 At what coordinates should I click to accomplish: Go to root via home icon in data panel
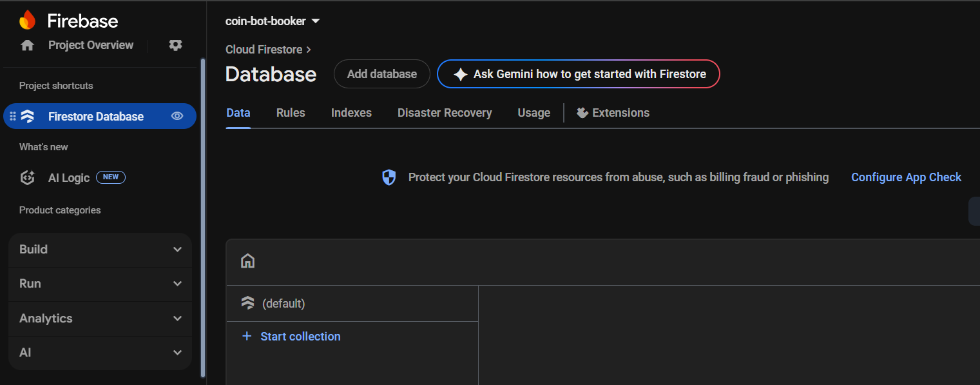247,261
